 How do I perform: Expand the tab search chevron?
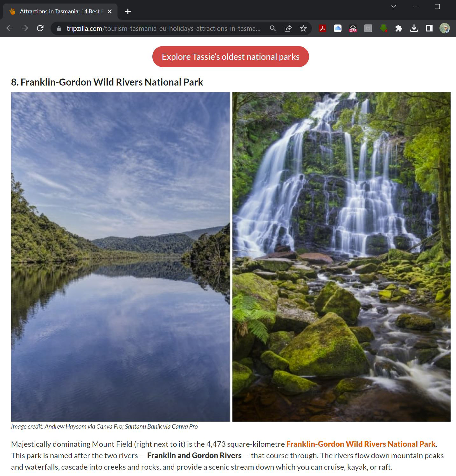coord(394,6)
